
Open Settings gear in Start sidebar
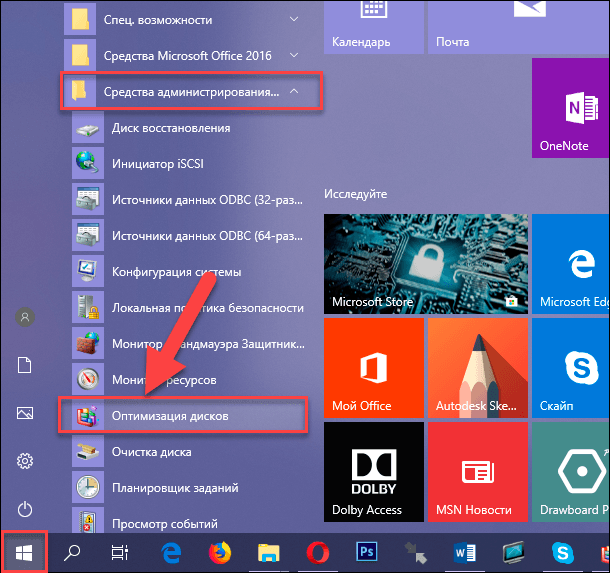25,461
